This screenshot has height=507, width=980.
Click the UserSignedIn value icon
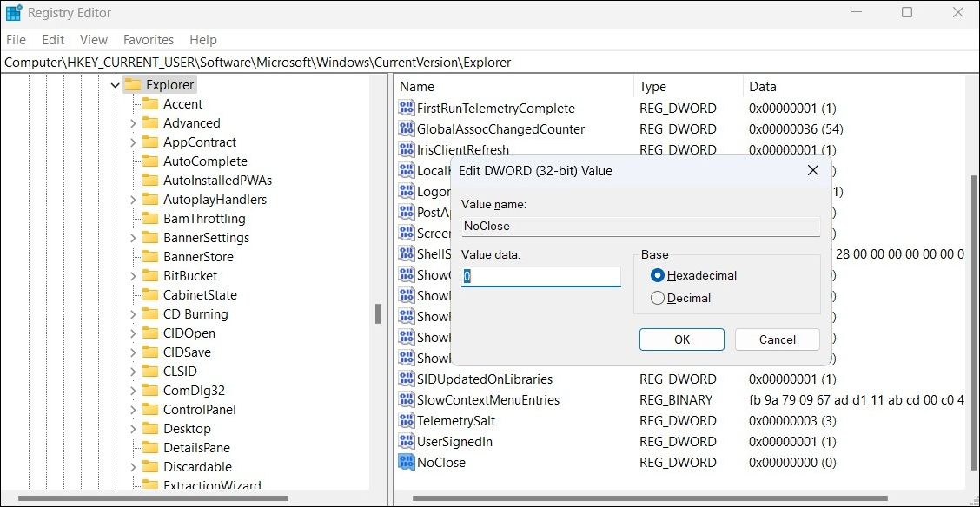pyautogui.click(x=407, y=442)
